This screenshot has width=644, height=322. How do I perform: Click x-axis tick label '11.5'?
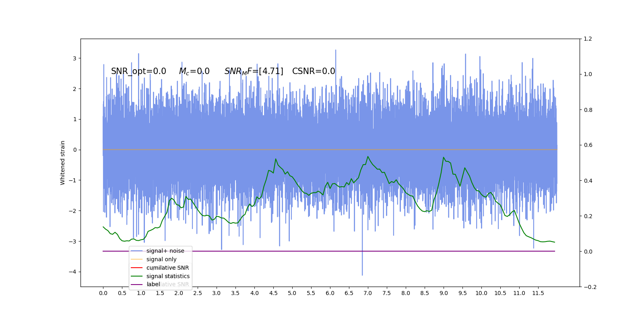(538, 293)
